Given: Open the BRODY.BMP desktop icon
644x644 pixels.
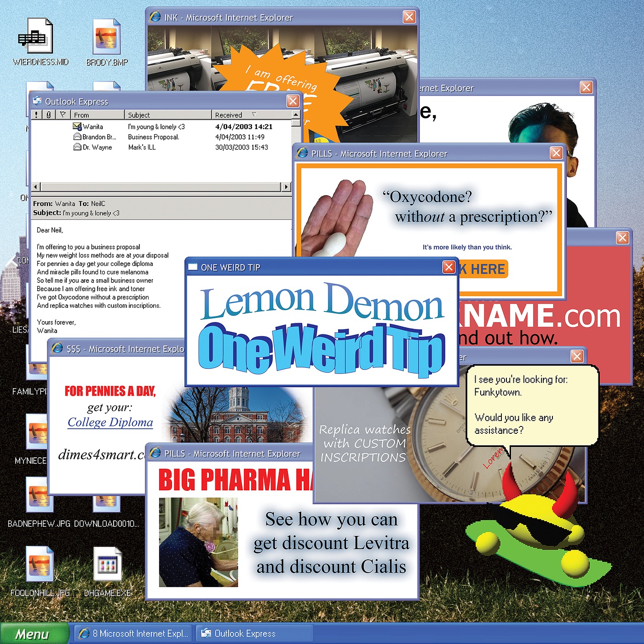Looking at the screenshot, I should point(106,39).
